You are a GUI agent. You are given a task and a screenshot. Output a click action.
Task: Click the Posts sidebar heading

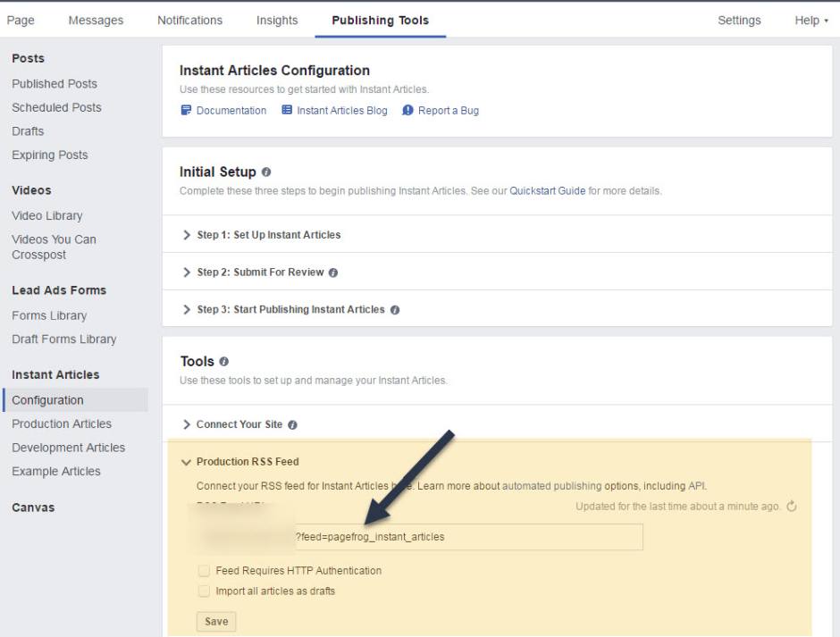pos(29,58)
